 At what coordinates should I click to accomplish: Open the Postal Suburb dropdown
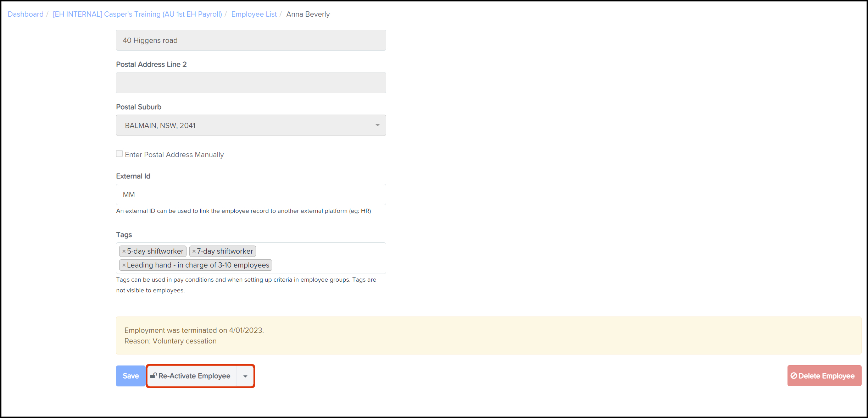coord(251,125)
